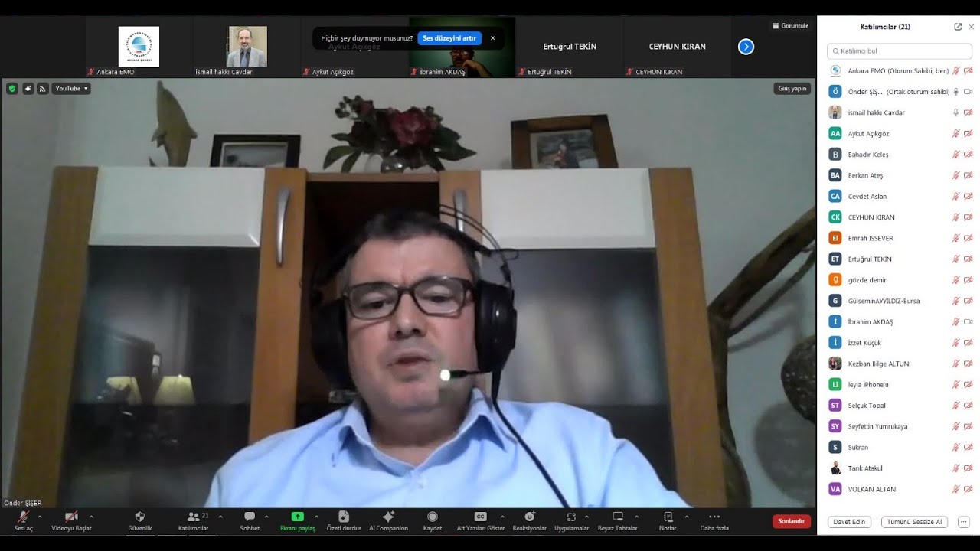Expand caption options caret beside Alt Yazıları Göster
Image resolution: width=980 pixels, height=551 pixels.
pyautogui.click(x=502, y=517)
